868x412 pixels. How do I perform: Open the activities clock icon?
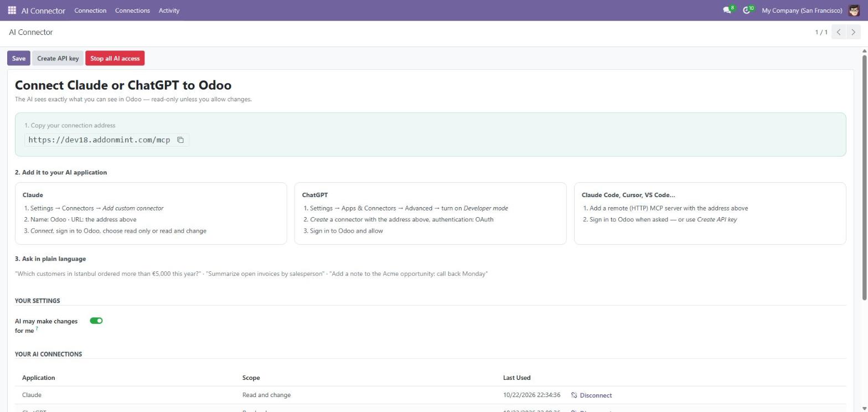click(746, 11)
